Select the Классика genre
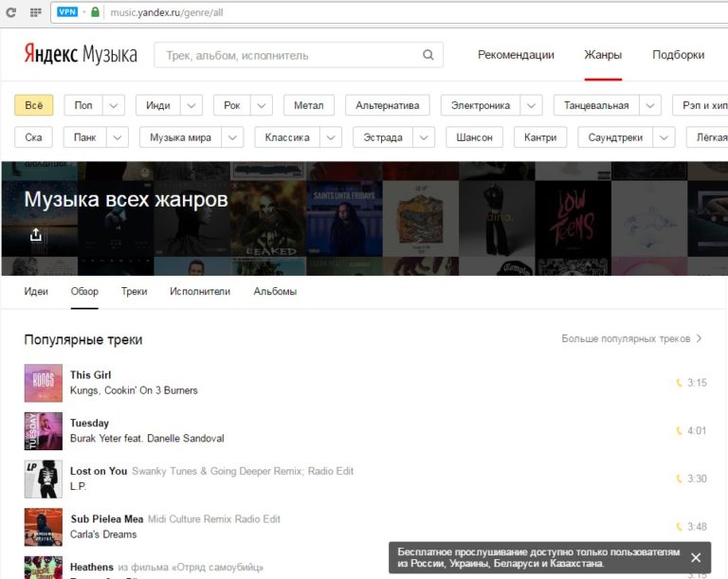728x579 pixels. coord(287,137)
